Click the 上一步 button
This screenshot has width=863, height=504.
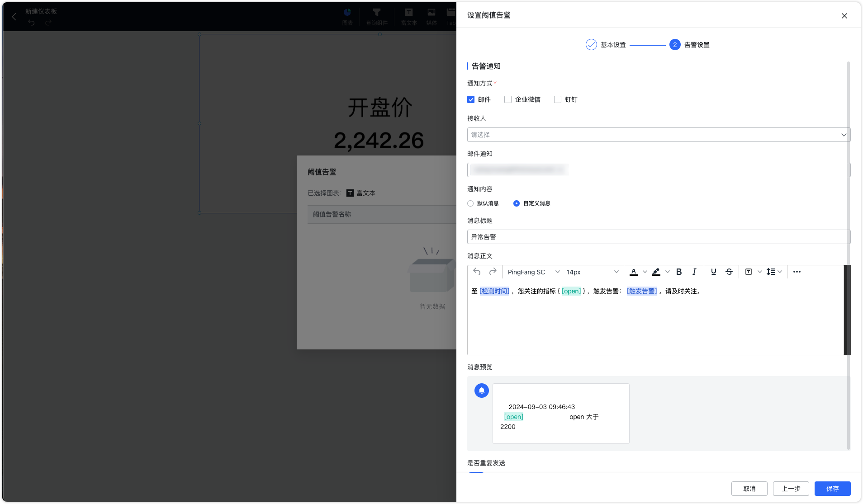791,489
